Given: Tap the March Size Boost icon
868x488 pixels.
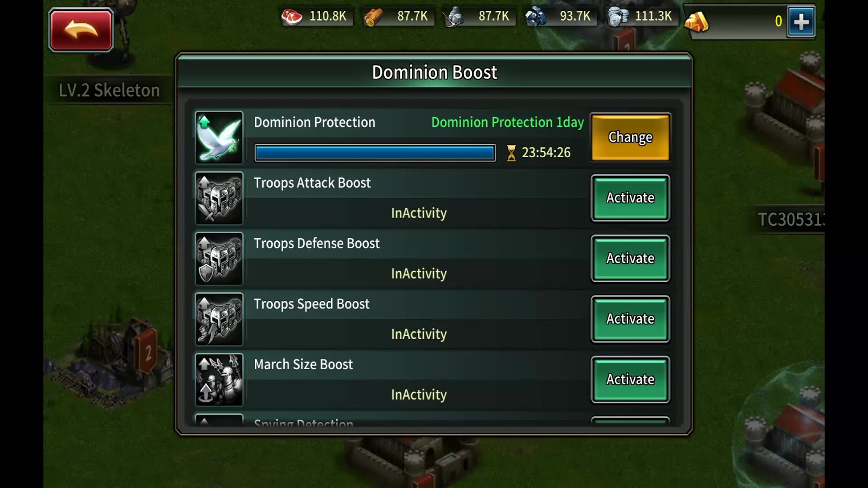Looking at the screenshot, I should (x=219, y=380).
